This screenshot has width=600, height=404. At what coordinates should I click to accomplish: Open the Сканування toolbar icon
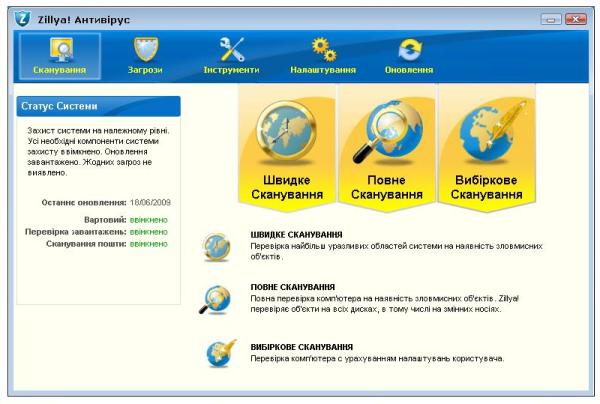(x=60, y=50)
